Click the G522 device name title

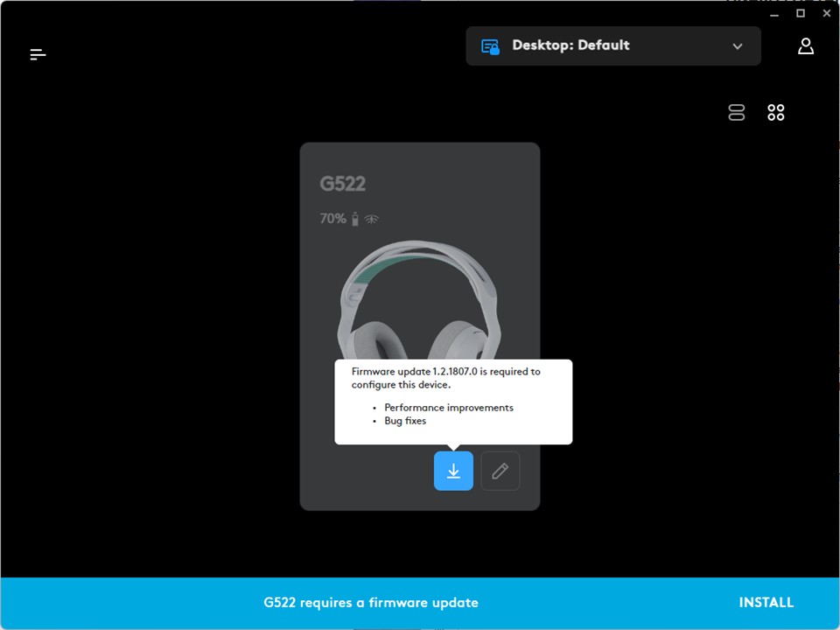pyautogui.click(x=343, y=184)
